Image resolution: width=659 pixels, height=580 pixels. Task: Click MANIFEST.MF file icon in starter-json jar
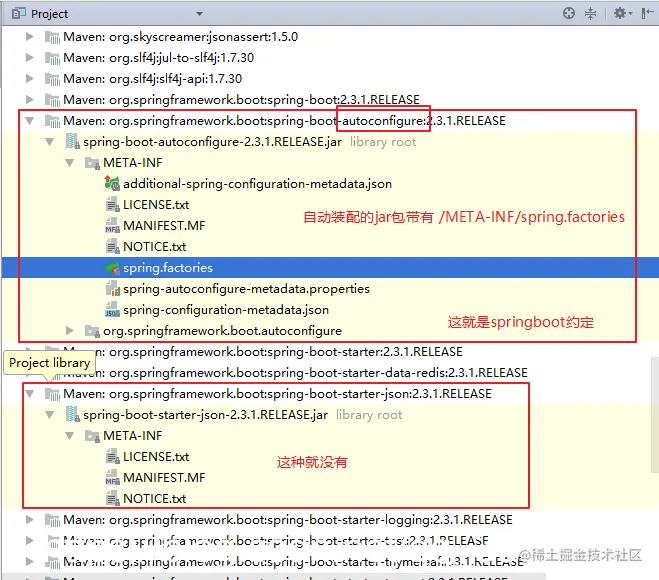112,477
